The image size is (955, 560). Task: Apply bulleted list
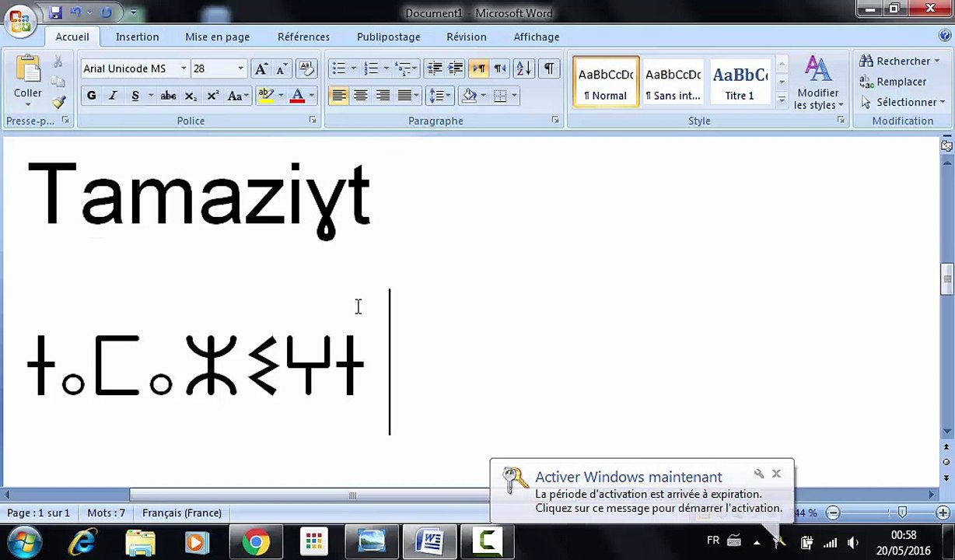pos(338,68)
